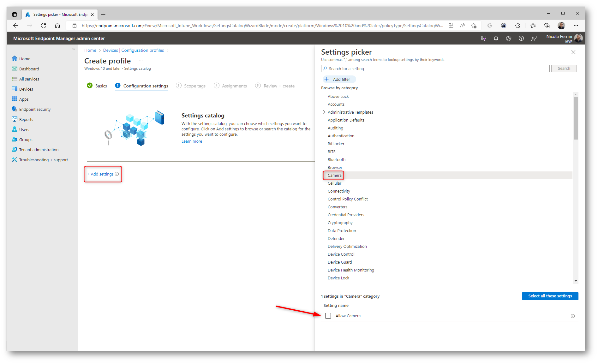
Task: Open the Collections icon in browser toolbar
Action: point(547,26)
